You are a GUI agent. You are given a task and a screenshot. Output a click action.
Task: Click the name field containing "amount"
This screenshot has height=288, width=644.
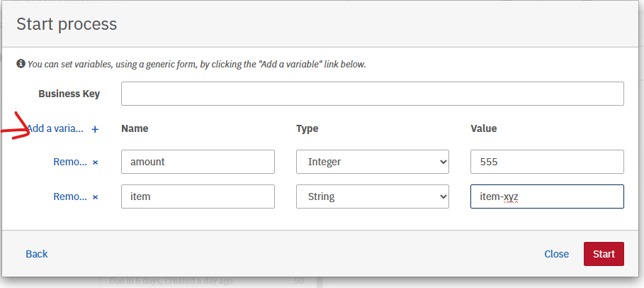click(x=198, y=162)
